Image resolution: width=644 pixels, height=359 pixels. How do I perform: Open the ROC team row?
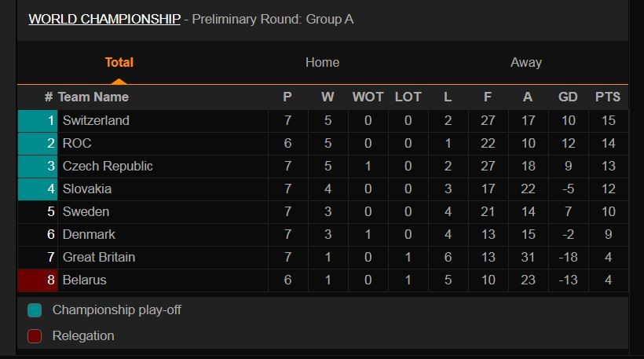77,144
